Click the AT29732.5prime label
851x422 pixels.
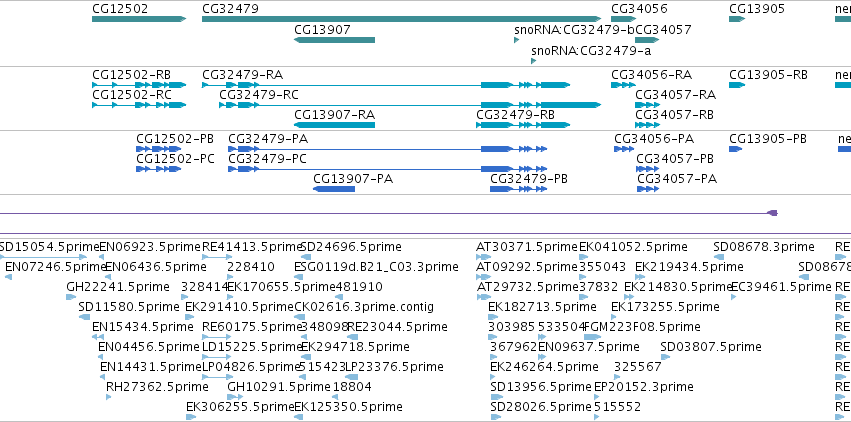pos(527,286)
